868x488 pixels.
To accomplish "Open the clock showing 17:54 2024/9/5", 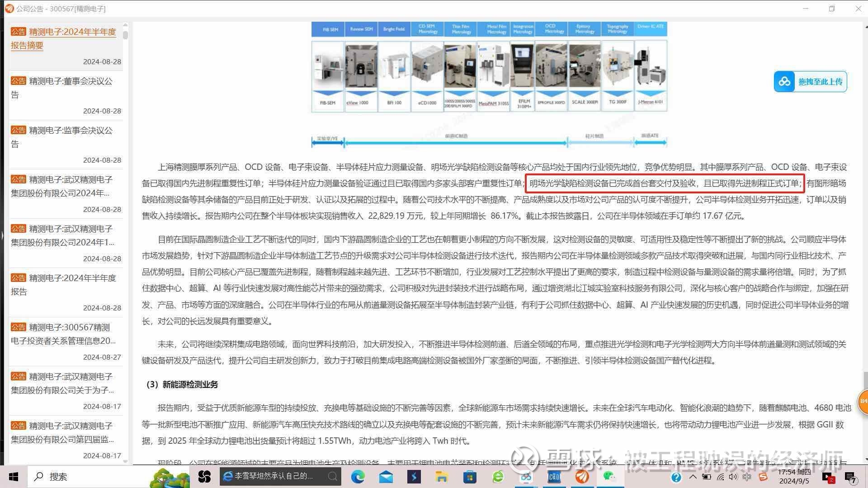I will (x=793, y=476).
